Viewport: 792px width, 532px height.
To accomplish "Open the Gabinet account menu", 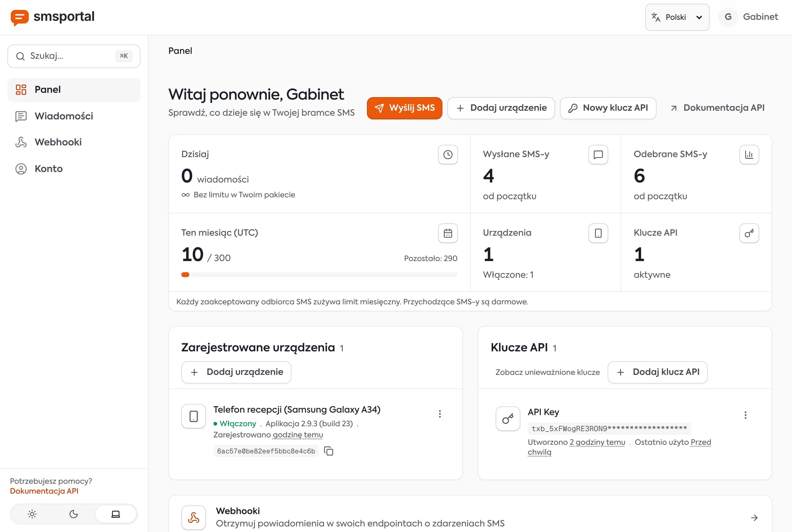I will tap(749, 17).
